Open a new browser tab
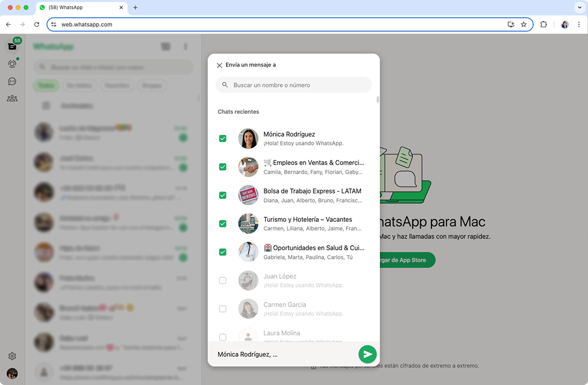Image resolution: width=588 pixels, height=385 pixels. pos(135,8)
